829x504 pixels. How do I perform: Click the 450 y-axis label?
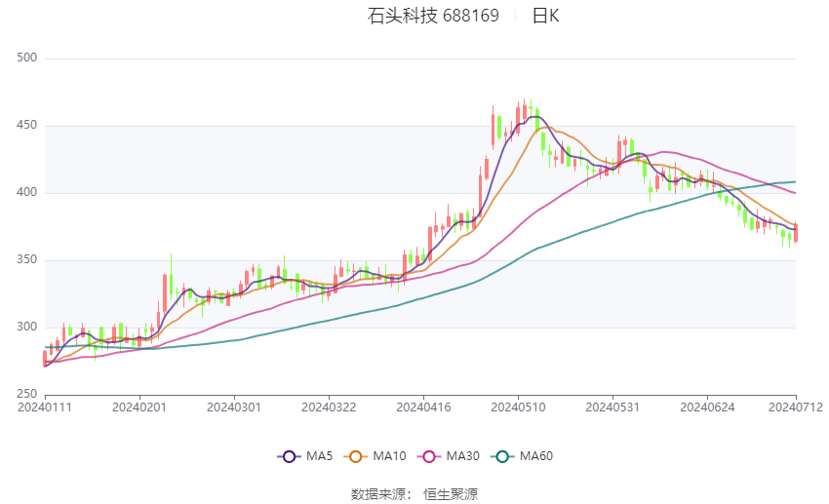[x=27, y=125]
